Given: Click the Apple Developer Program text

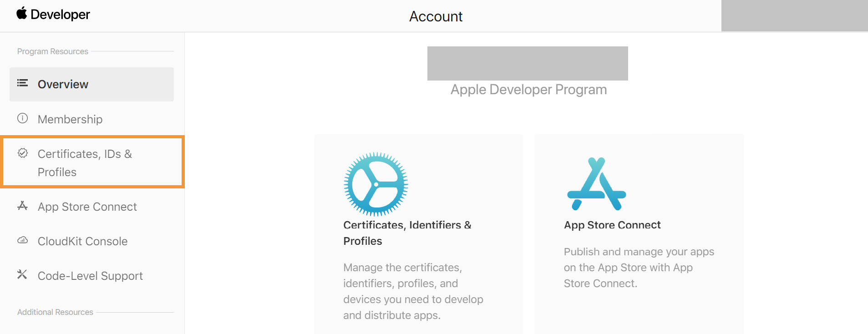Looking at the screenshot, I should tap(528, 90).
